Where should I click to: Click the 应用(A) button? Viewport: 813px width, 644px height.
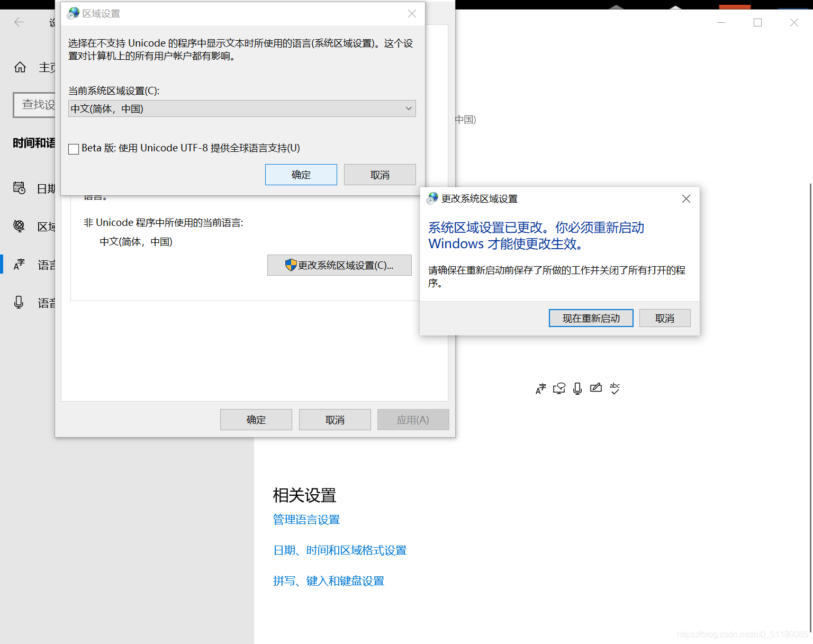(413, 420)
